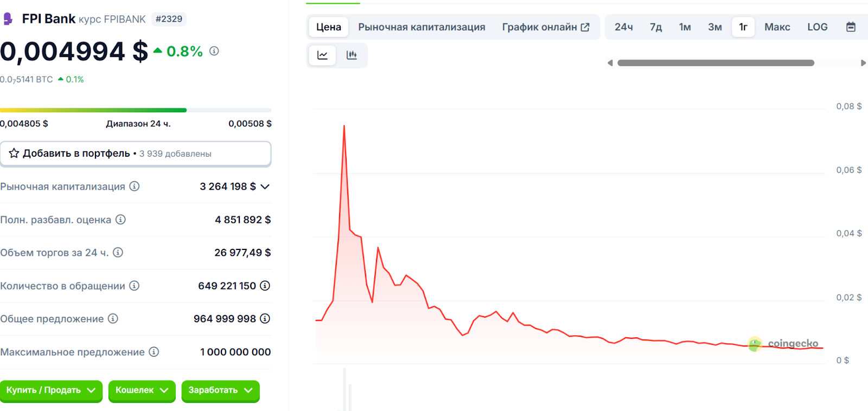Toggle the LOG scale option

click(x=817, y=27)
